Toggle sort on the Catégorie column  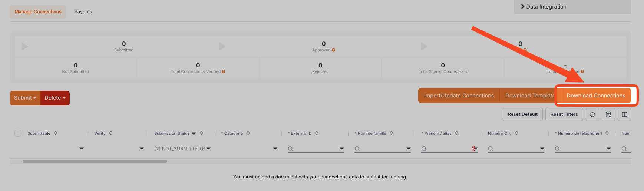point(248,133)
